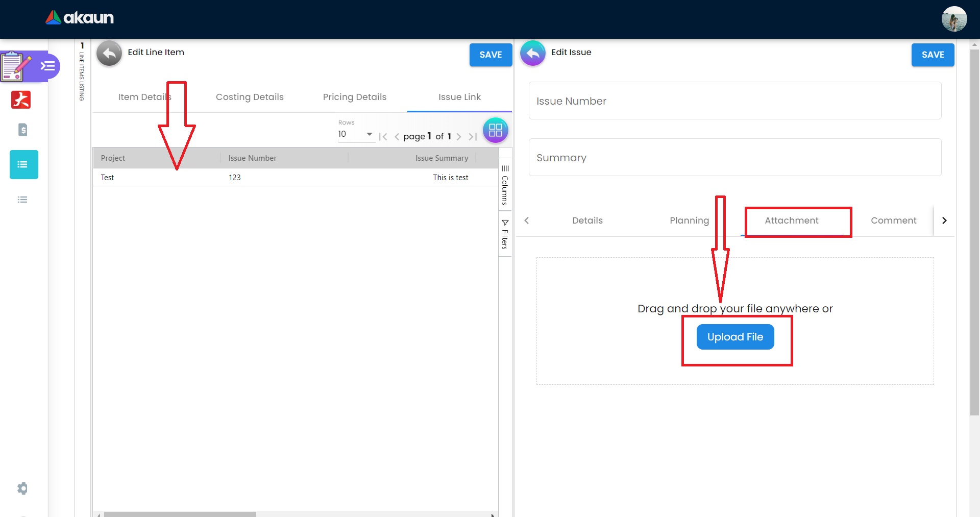Viewport: 980px width, 517px height.
Task: Open the Filters side panel
Action: [505, 234]
